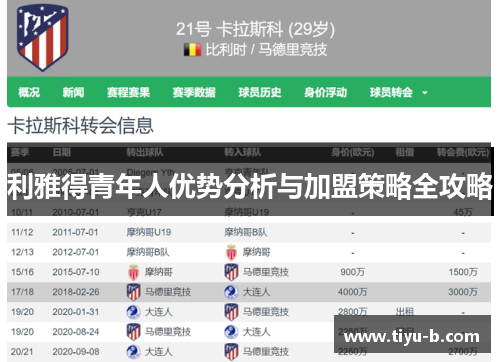Click the Atletico crest in the 2020-08-24 row
Viewport: 500px width, 362px height.
click(133, 332)
